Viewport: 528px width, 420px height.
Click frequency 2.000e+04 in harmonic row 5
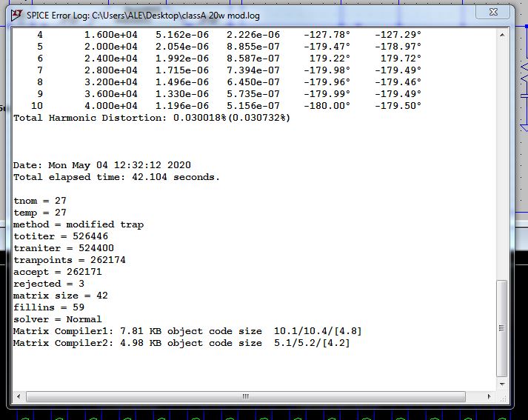(111, 47)
